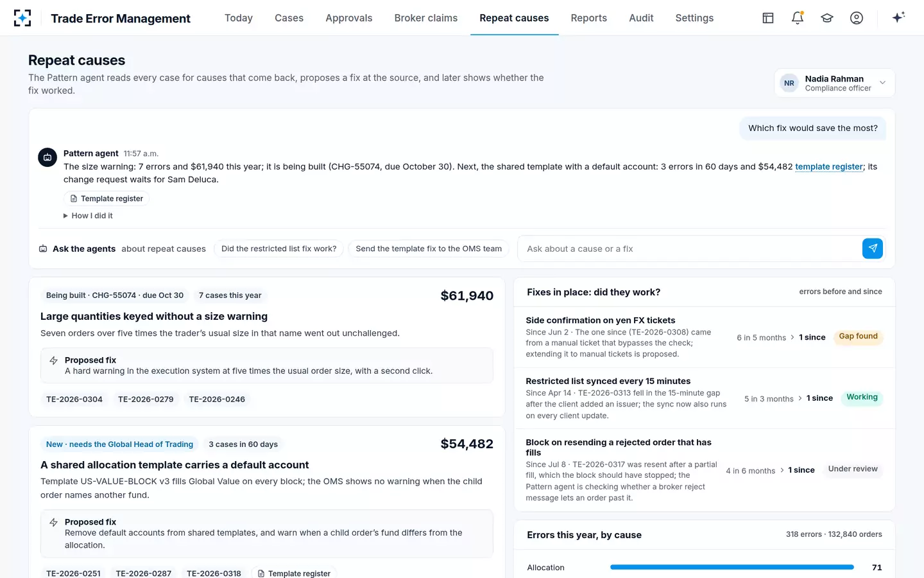Send the question with the paper plane icon
The image size is (924, 578).
(873, 249)
